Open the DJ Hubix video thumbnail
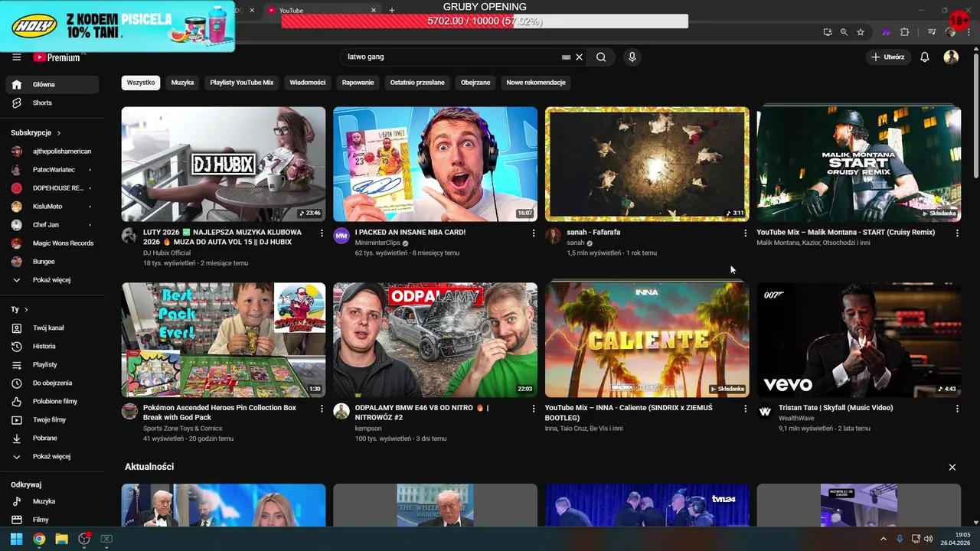Screen dimensions: 980x551 pos(224,165)
